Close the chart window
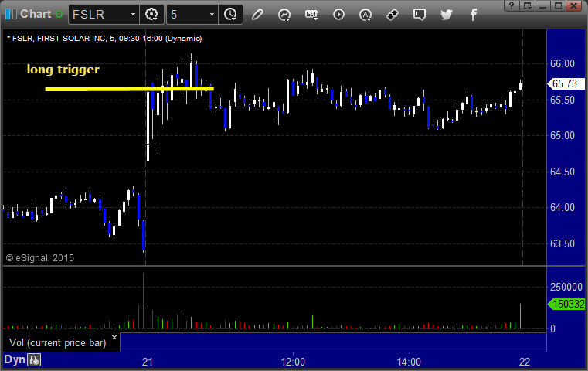Image resolution: width=588 pixels, height=371 pixels. 574,5
